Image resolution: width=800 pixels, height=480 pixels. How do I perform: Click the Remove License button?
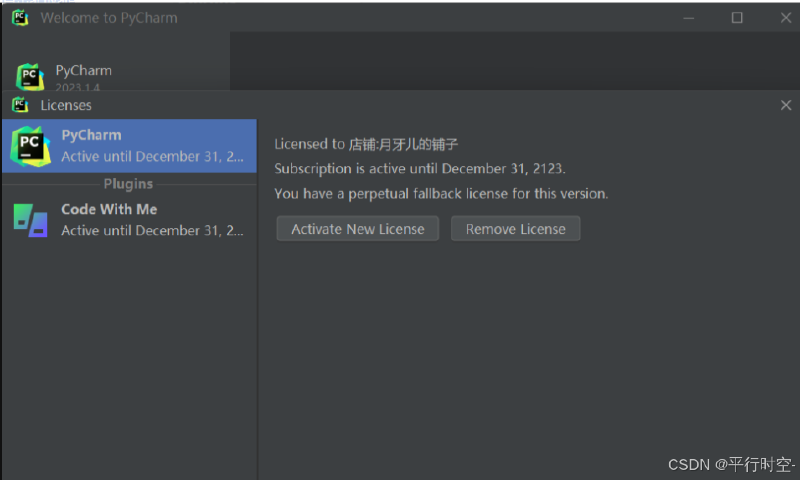(x=515, y=229)
